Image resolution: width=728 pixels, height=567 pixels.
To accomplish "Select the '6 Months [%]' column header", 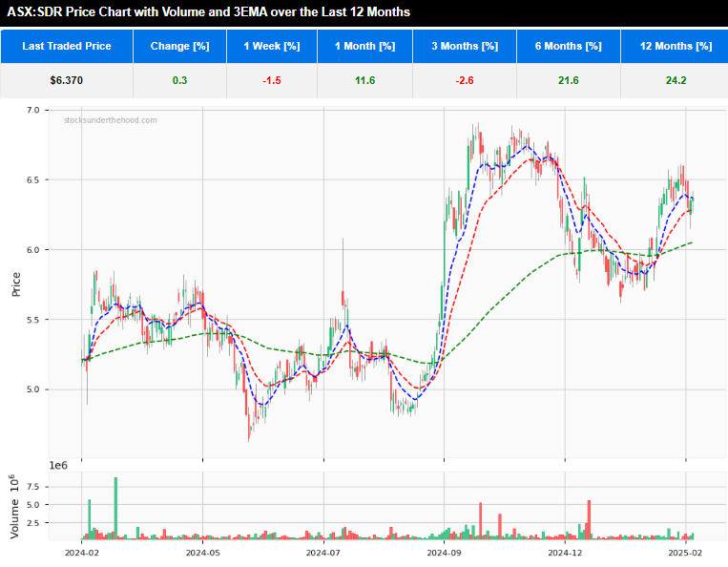I will point(569,46).
